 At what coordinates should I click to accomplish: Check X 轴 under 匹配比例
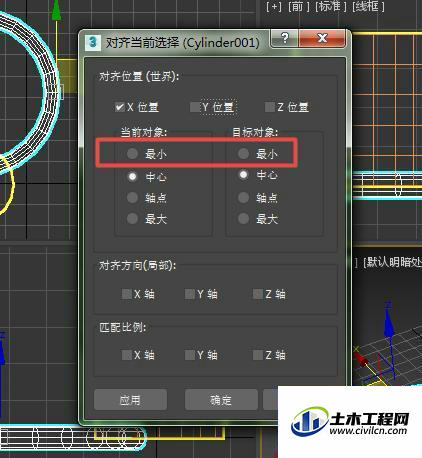point(127,355)
